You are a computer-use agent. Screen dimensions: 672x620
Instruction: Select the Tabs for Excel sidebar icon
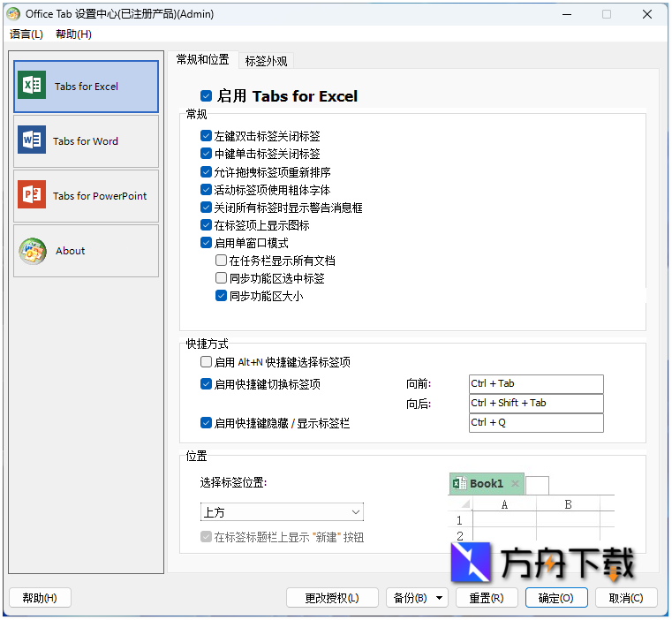pyautogui.click(x=32, y=85)
